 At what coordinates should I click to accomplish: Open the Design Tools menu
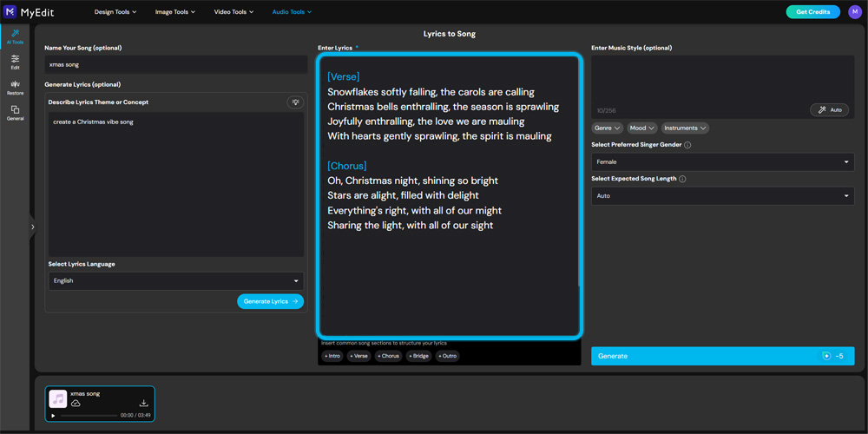115,11
